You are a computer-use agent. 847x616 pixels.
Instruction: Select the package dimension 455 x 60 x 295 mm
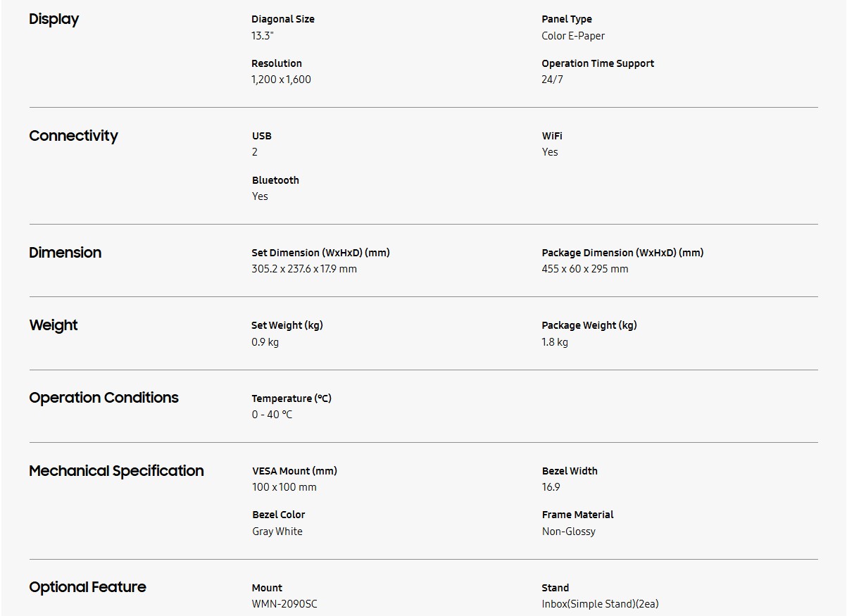click(x=585, y=269)
